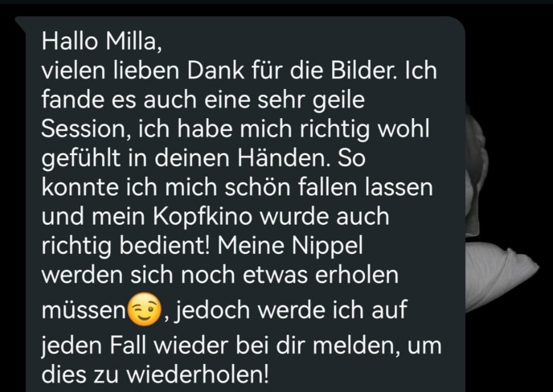The height and width of the screenshot is (392, 553).
Task: Select the word "Händen." in the message
Action: (284, 158)
